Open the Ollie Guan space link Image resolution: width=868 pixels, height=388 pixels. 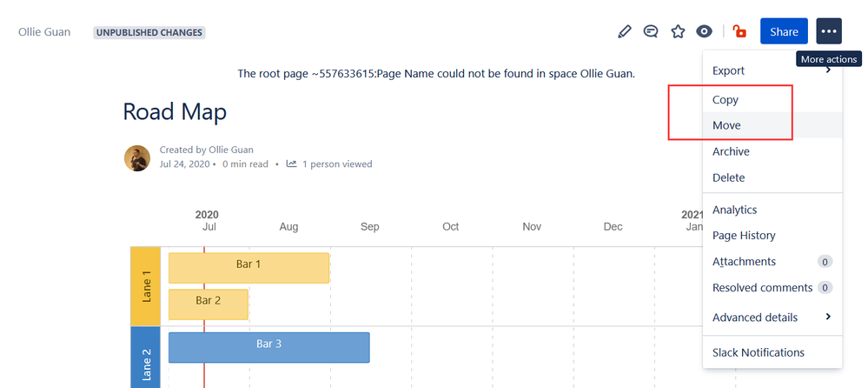pyautogui.click(x=44, y=31)
